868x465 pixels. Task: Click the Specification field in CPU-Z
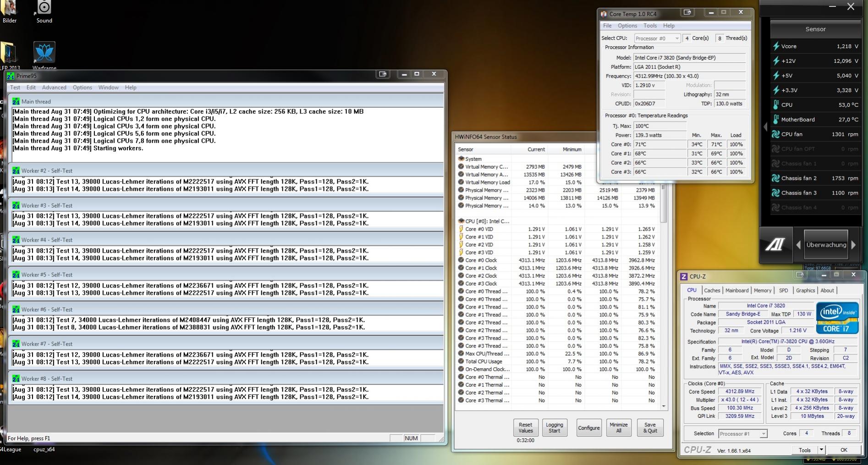coord(787,341)
